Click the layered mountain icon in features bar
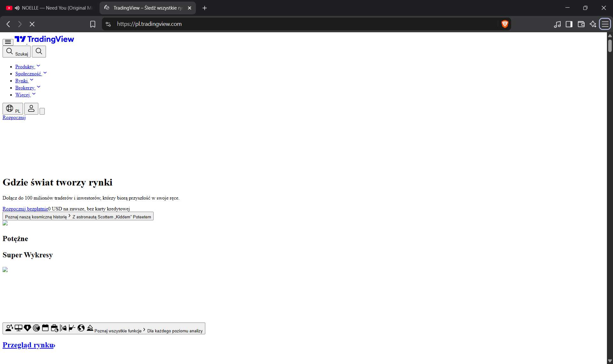The height and width of the screenshot is (364, 613). coord(90,328)
